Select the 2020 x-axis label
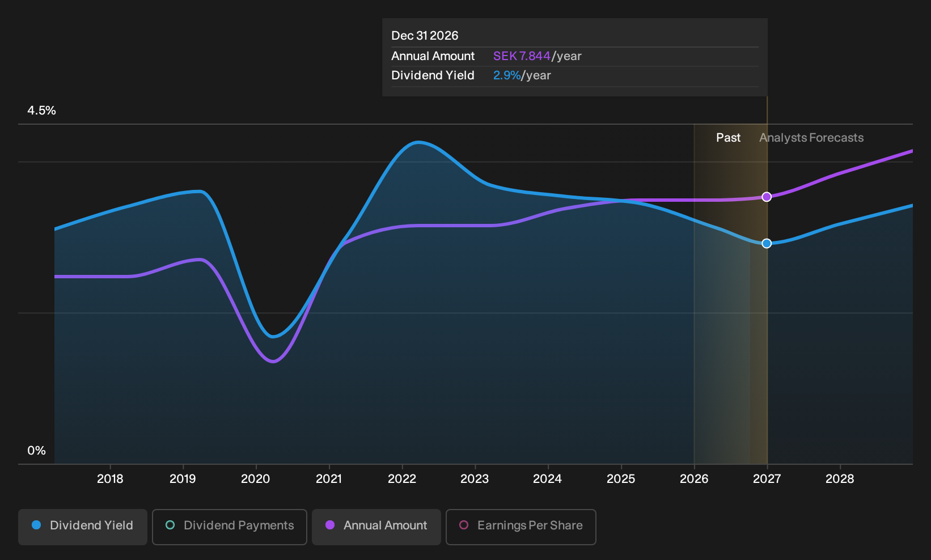Viewport: 931px width, 560px height. point(256,479)
